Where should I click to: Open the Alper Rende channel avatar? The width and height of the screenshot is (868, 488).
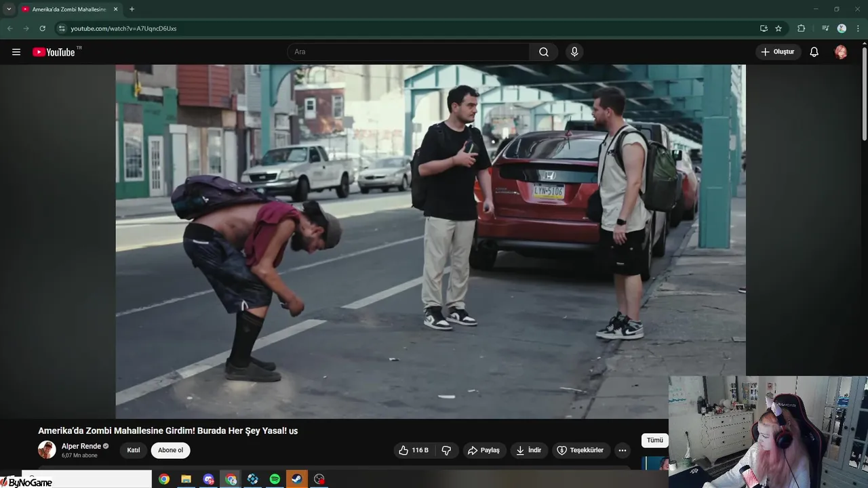pos(47,449)
